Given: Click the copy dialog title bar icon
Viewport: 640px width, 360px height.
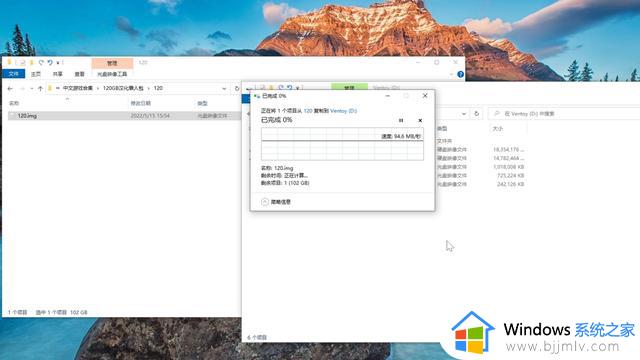Looking at the screenshot, I should pos(257,96).
